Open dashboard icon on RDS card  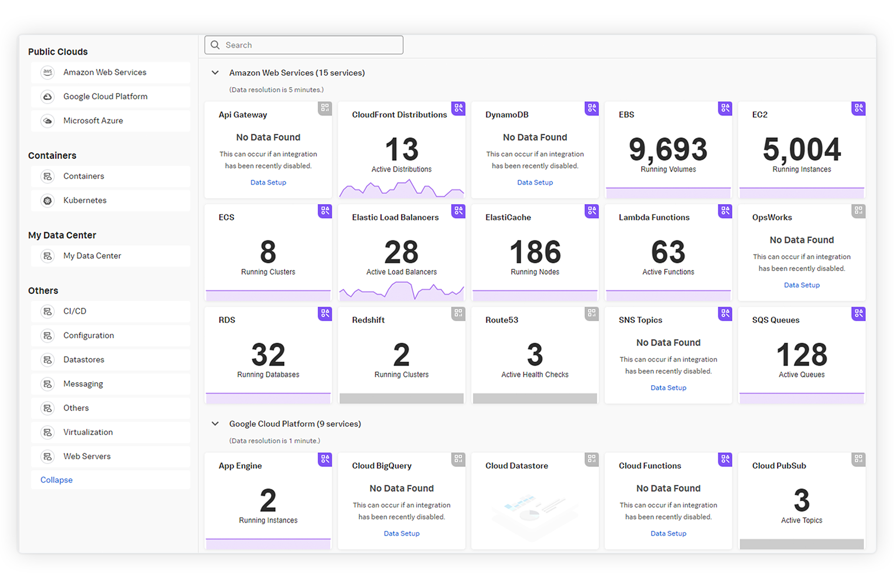click(x=325, y=313)
